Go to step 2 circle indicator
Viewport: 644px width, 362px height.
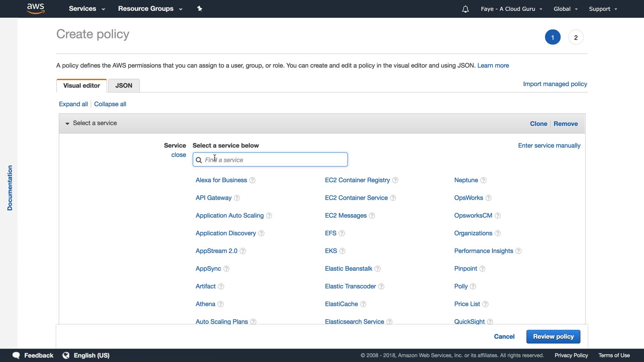tap(576, 38)
